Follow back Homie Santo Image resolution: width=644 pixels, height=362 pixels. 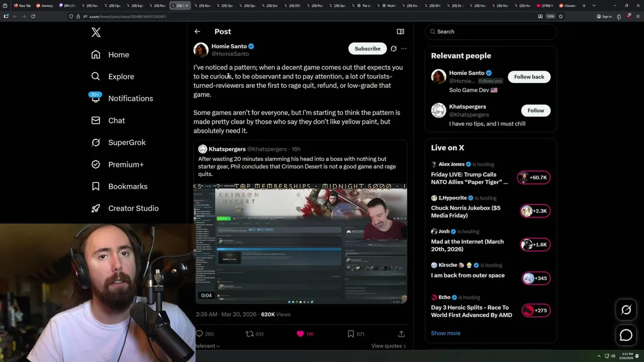coord(529,77)
